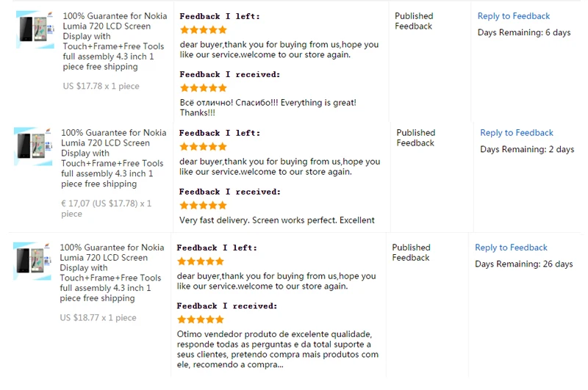Screen dimensions: 588x390
Task: Click 'Published Feedback' status in first row
Action: 414,21
